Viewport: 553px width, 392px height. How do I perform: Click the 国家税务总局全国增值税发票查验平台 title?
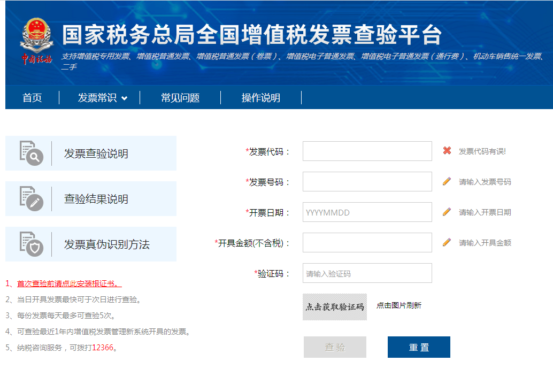[x=252, y=35]
